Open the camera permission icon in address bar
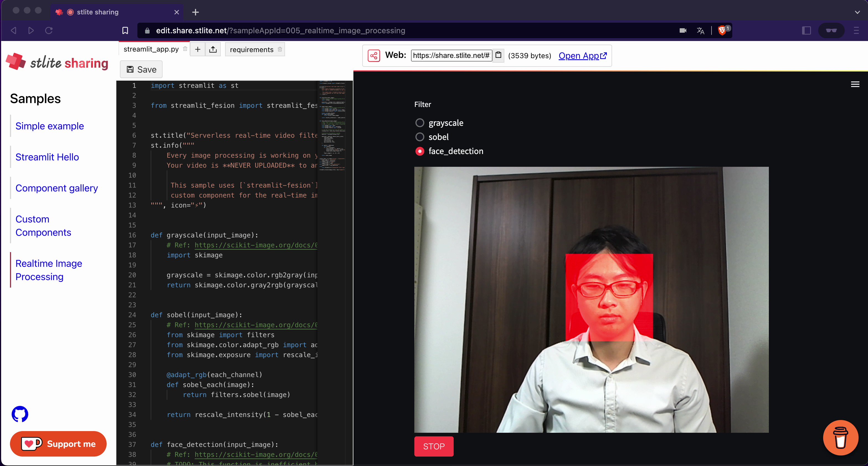868x466 pixels. tap(683, 30)
